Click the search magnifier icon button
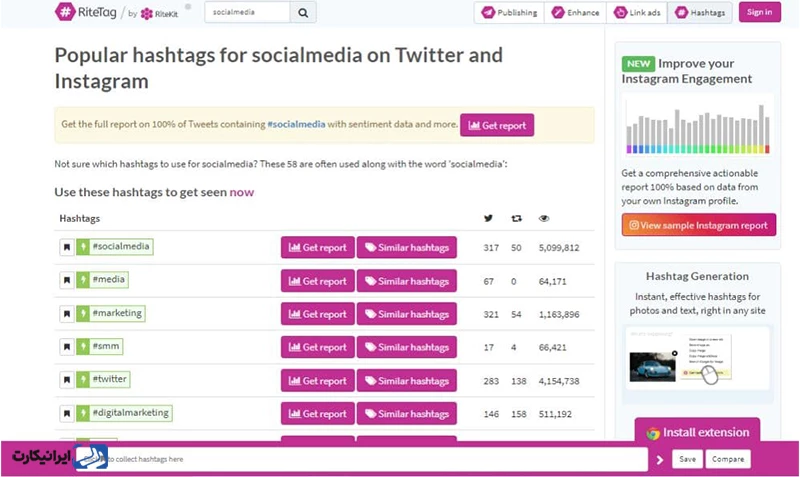Screen dimensions: 800x477 [x=304, y=12]
